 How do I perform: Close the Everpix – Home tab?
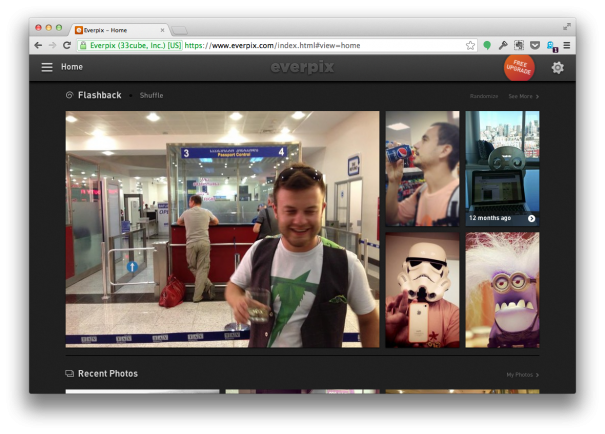[x=162, y=30]
